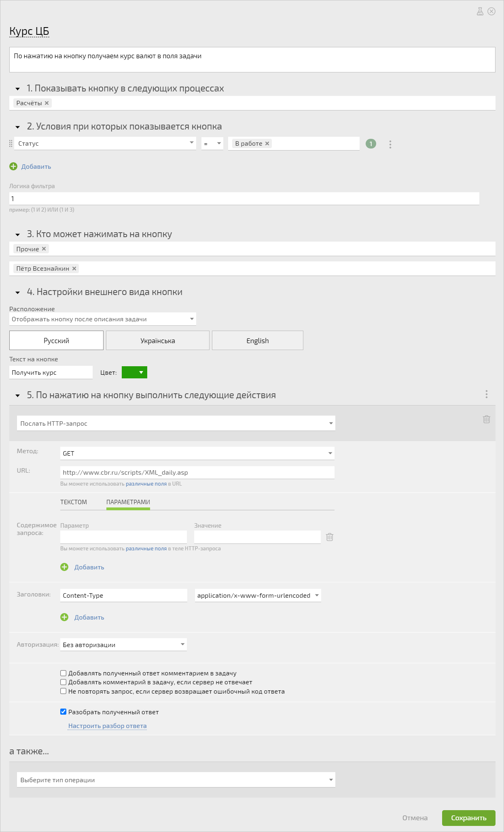504x832 pixels.
Task: Switch to the ТЕКСТОМ tab
Action: (74, 502)
